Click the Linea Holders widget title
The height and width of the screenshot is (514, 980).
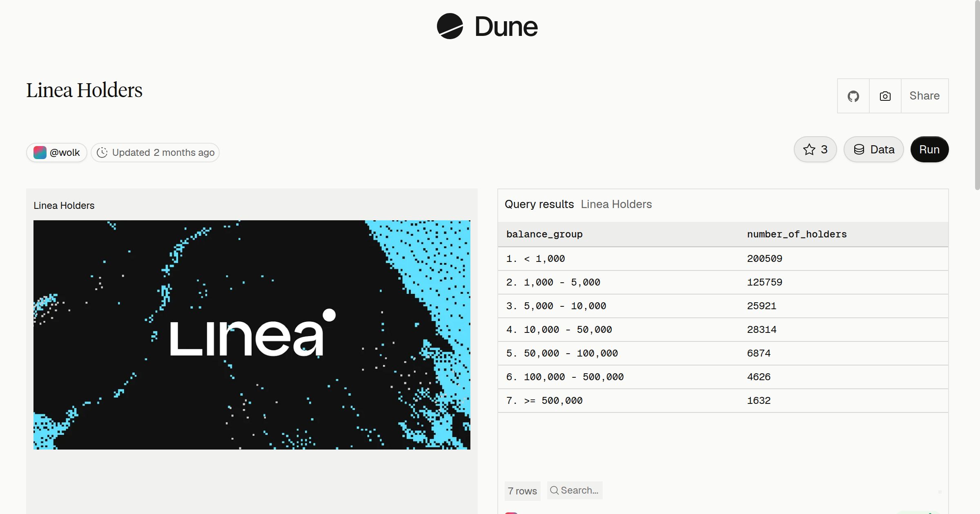click(64, 206)
